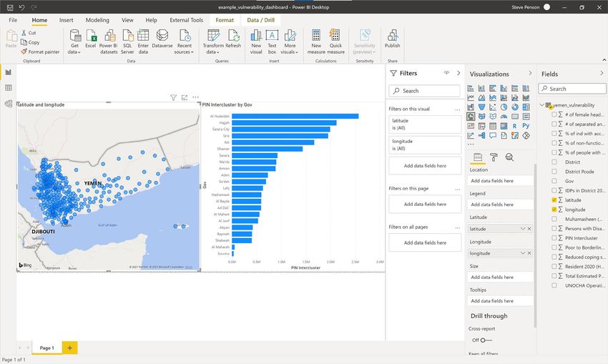Viewport: 608px width, 364px height.
Task: Collapse the Filters pane with its chevron
Action: [459, 73]
